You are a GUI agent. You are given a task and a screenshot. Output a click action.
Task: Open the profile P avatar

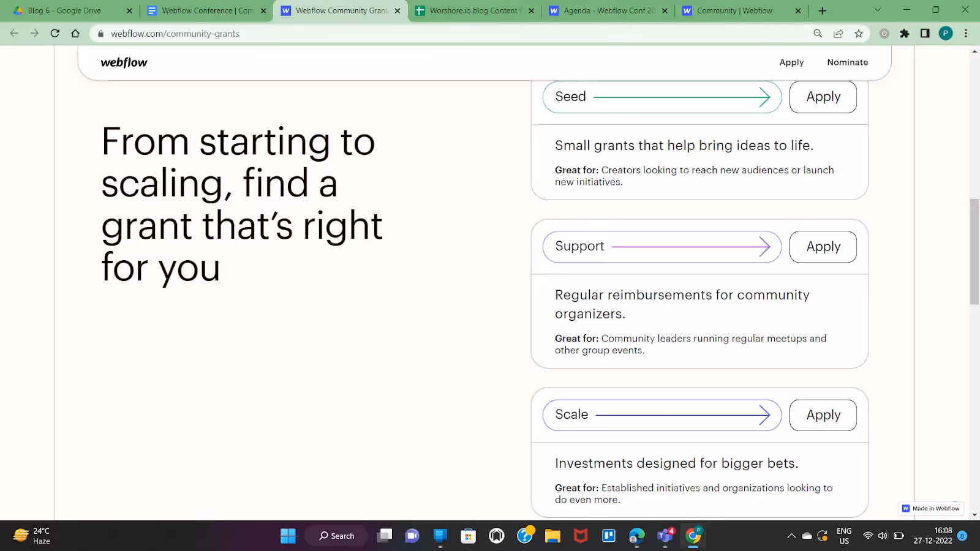pyautogui.click(x=946, y=34)
